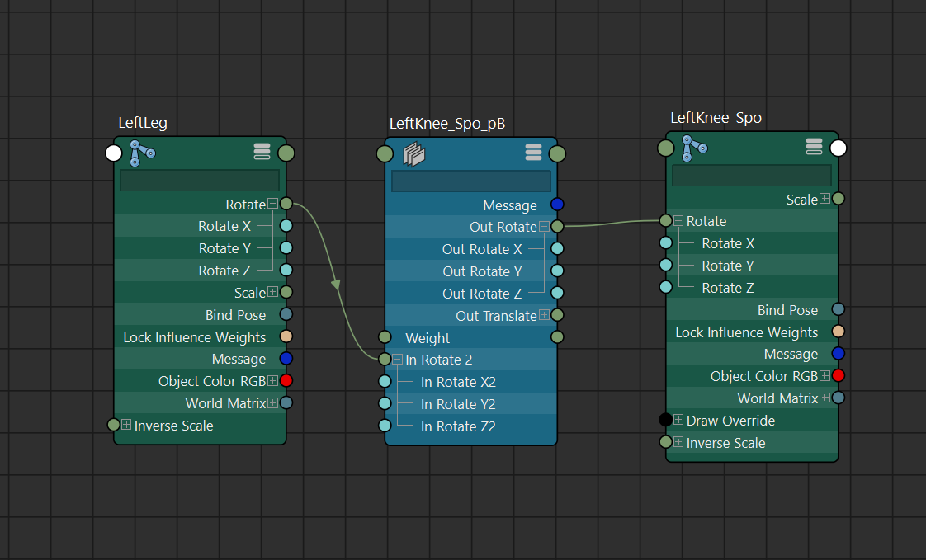This screenshot has height=560, width=926.
Task: Click In Rotate 2 input port
Action: pos(385,360)
